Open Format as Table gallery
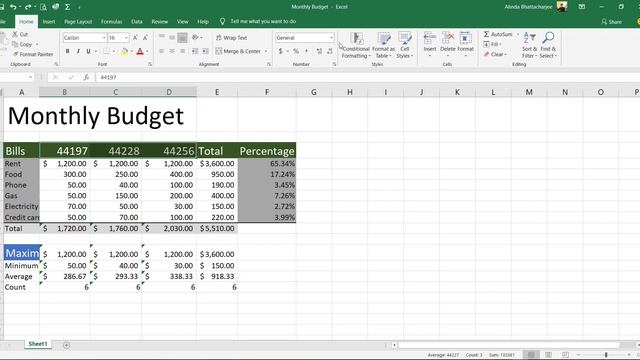This screenshot has width=640, height=360. click(383, 45)
